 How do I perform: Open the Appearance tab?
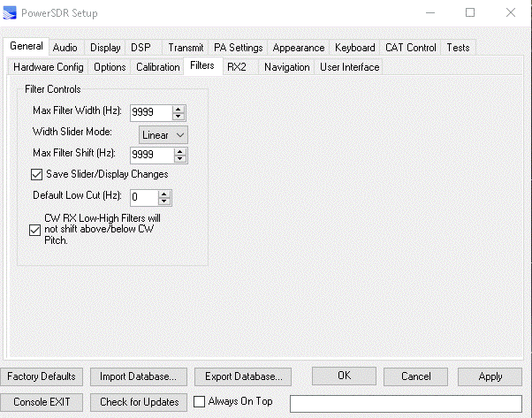pyautogui.click(x=299, y=48)
